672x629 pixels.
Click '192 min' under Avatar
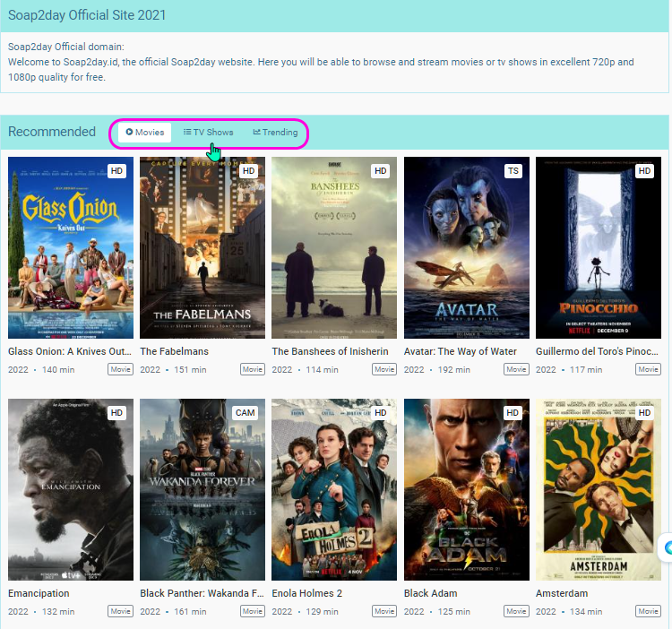click(x=454, y=370)
